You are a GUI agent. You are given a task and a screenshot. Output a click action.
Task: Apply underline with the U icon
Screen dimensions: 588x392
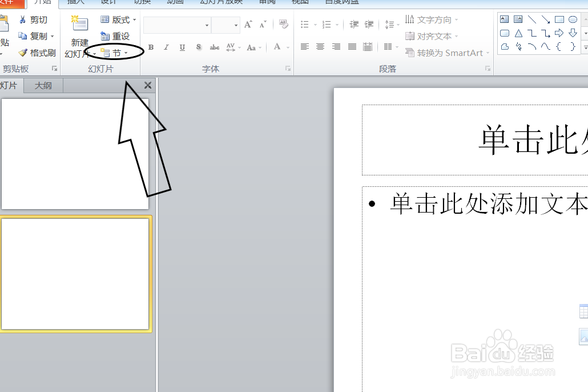tap(182, 47)
